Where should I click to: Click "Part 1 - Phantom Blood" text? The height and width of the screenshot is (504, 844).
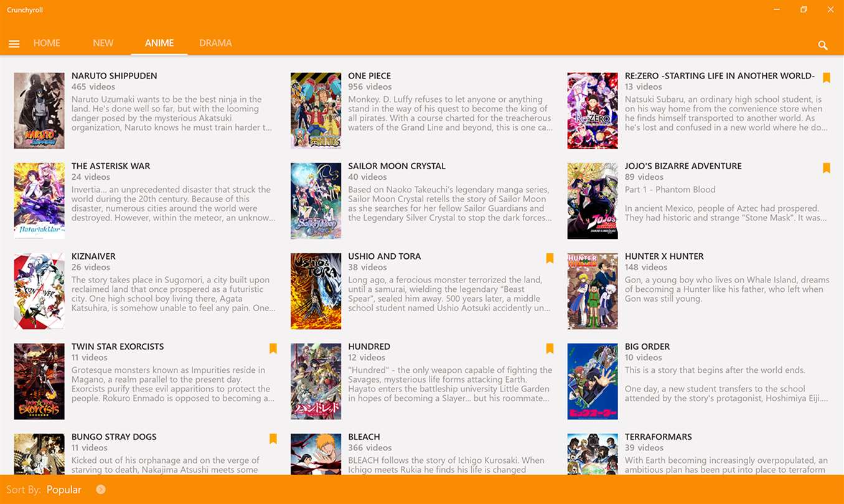(670, 190)
